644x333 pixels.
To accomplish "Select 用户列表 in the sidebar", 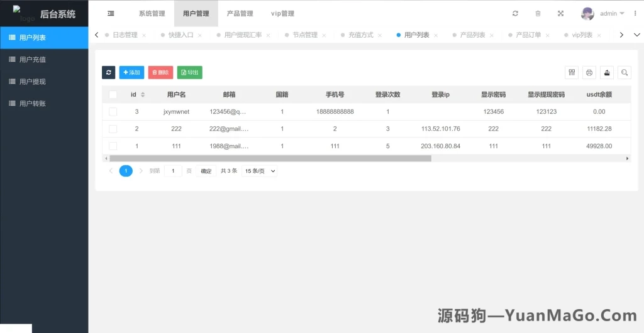I will point(44,38).
